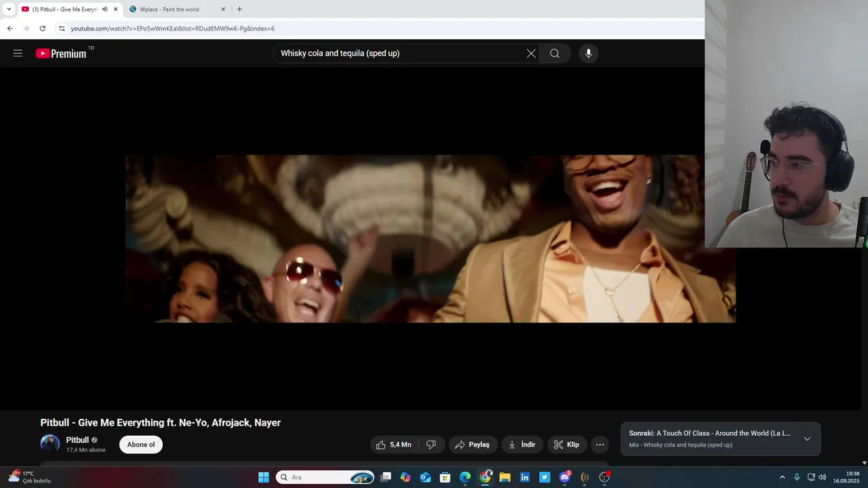View site information icon in address bar
This screenshot has width=868, height=488.
point(62,28)
